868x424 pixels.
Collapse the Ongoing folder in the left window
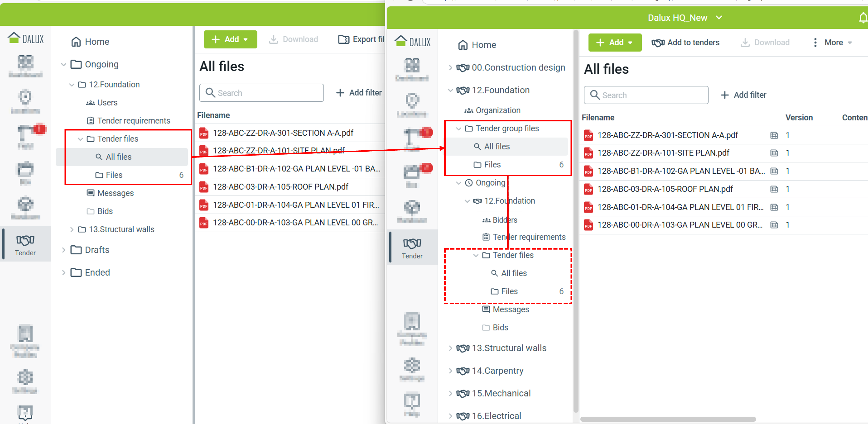[63, 64]
